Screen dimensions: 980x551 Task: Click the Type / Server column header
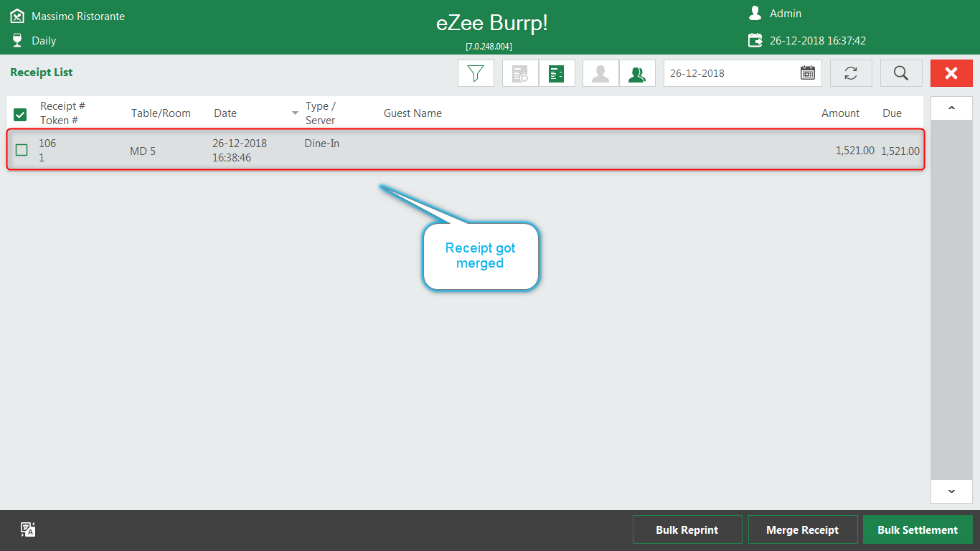321,113
